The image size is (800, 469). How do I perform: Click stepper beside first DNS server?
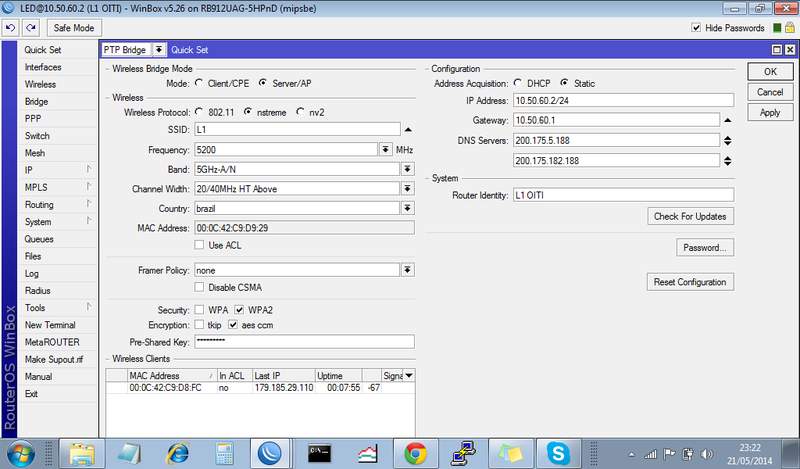728,140
